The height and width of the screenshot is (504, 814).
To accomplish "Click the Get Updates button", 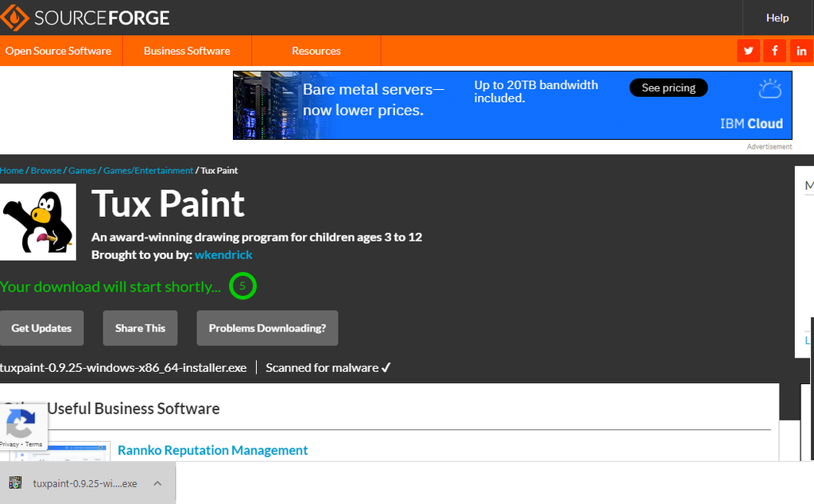I will point(41,328).
